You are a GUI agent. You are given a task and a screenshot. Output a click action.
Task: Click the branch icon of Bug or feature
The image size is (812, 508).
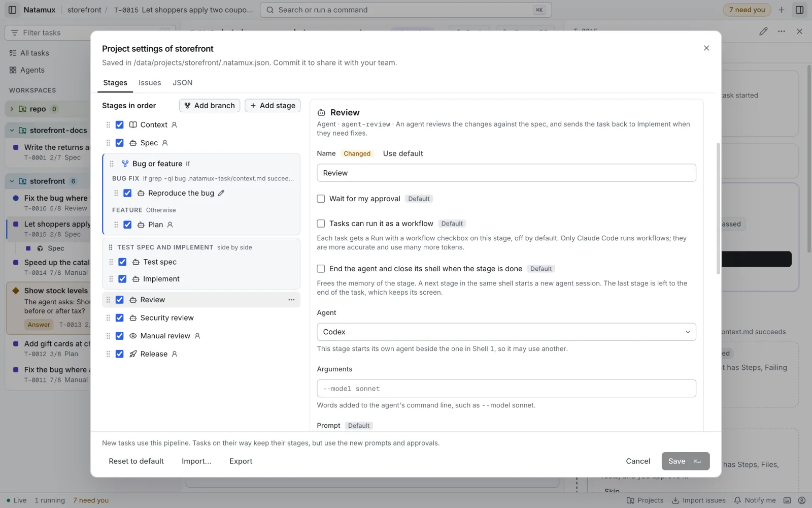(125, 164)
